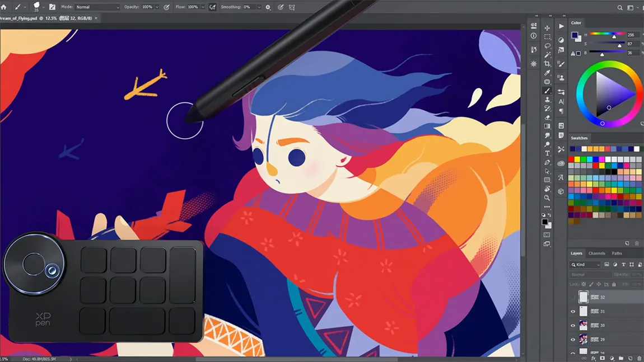Select the Horizontal Type tool
This screenshot has height=362, width=644.
[x=547, y=153]
